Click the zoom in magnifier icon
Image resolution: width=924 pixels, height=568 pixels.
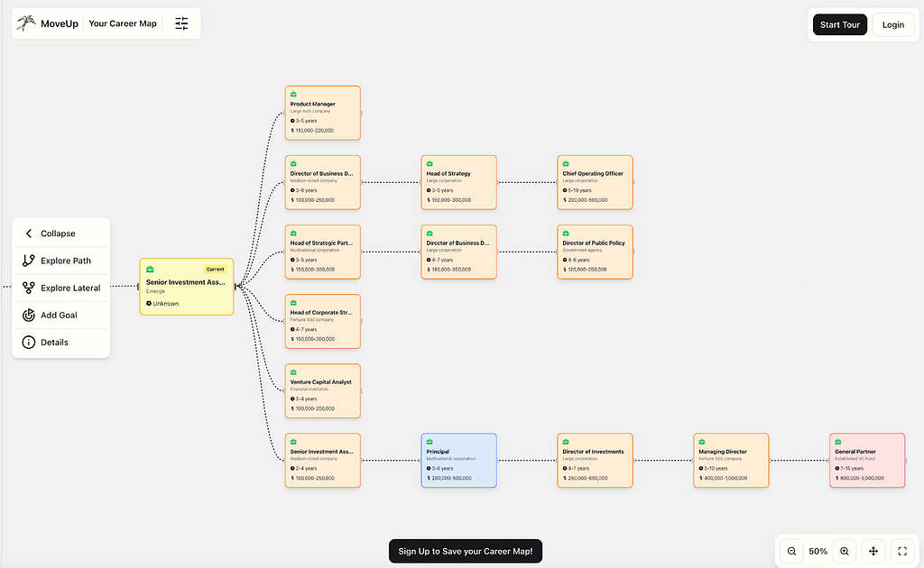845,551
